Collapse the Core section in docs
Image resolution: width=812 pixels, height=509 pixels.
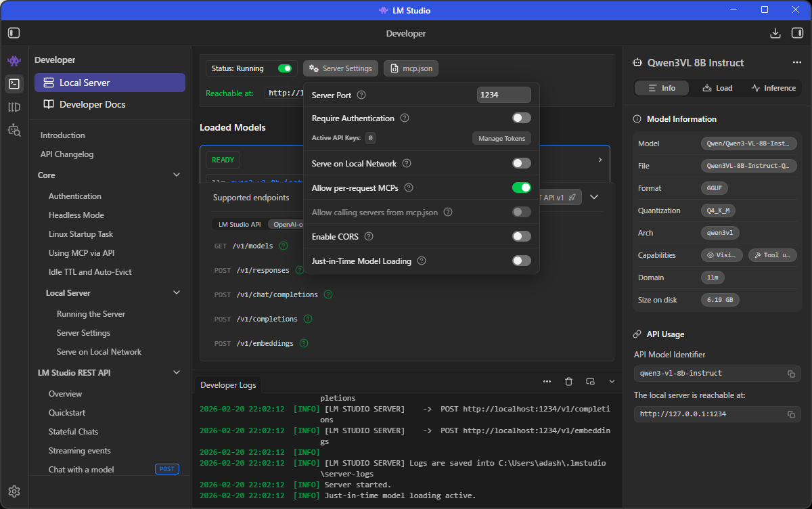tap(177, 175)
